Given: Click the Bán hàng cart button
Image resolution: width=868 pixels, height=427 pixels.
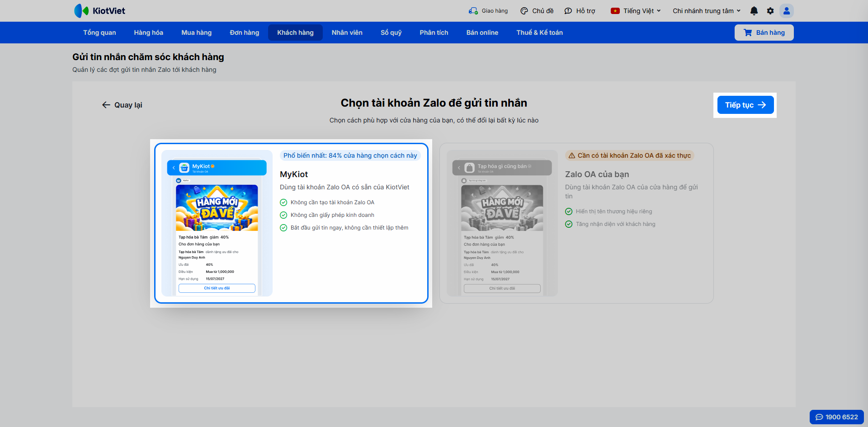Looking at the screenshot, I should (x=764, y=33).
